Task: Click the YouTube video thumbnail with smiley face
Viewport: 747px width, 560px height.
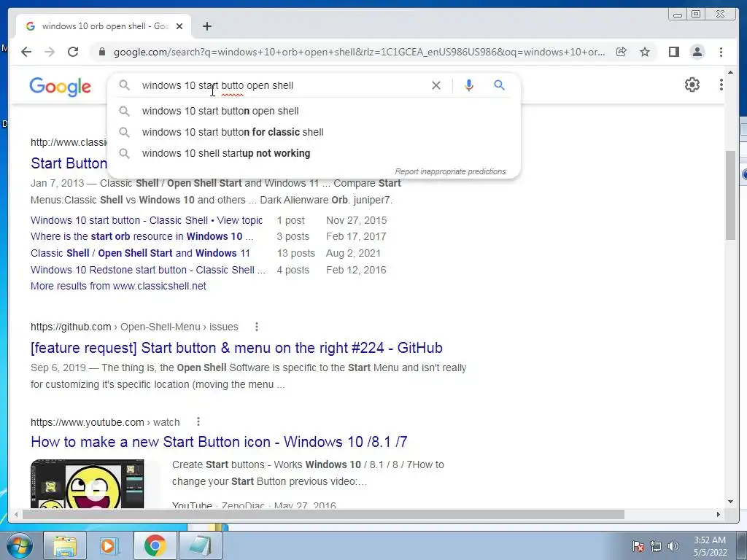Action: pyautogui.click(x=88, y=484)
